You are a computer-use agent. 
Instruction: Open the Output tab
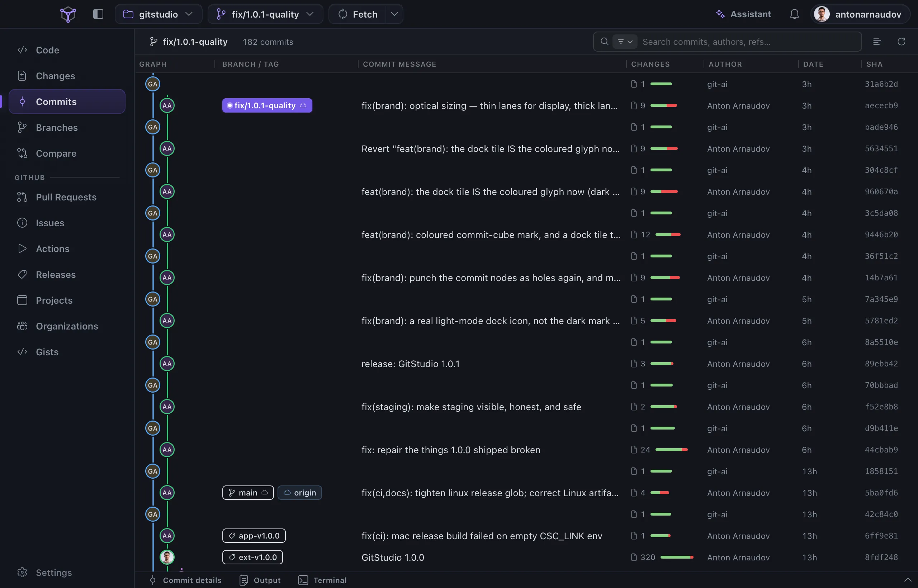(260, 580)
